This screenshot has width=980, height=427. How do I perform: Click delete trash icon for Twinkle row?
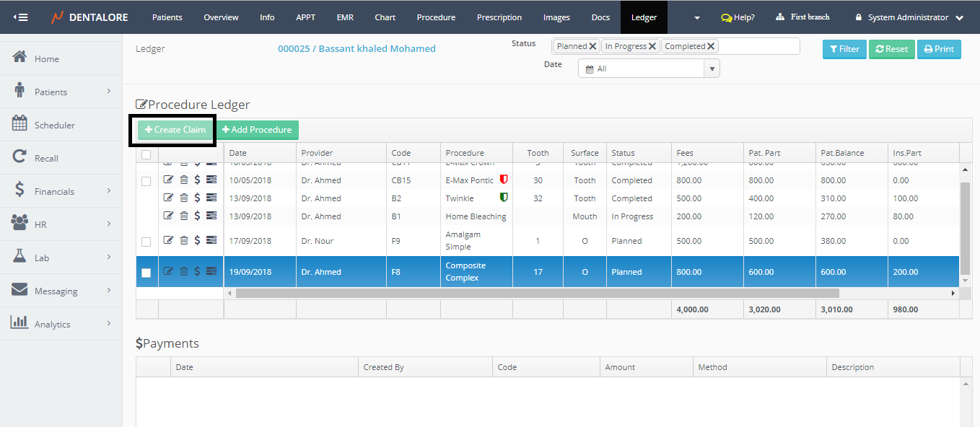click(x=183, y=198)
